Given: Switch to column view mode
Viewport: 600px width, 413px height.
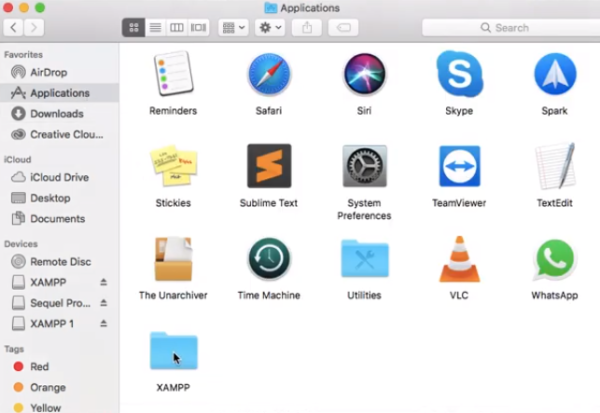Looking at the screenshot, I should pos(177,28).
